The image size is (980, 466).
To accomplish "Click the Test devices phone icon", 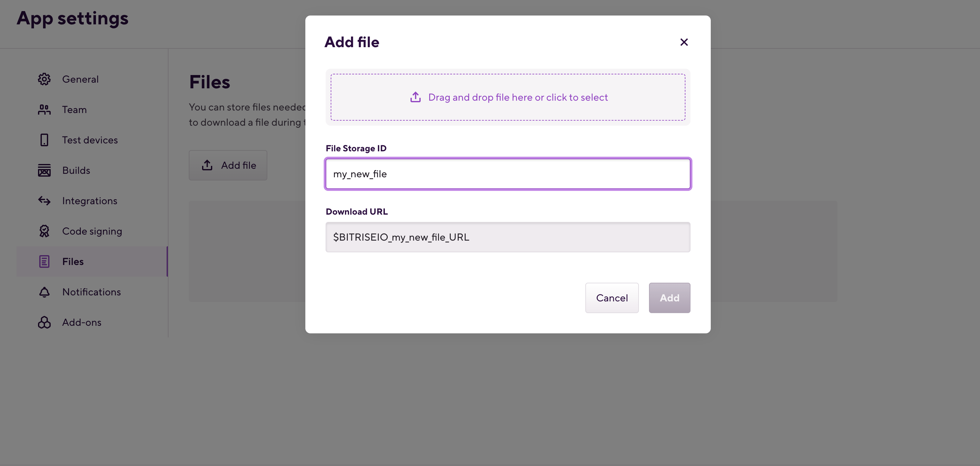I will point(44,140).
